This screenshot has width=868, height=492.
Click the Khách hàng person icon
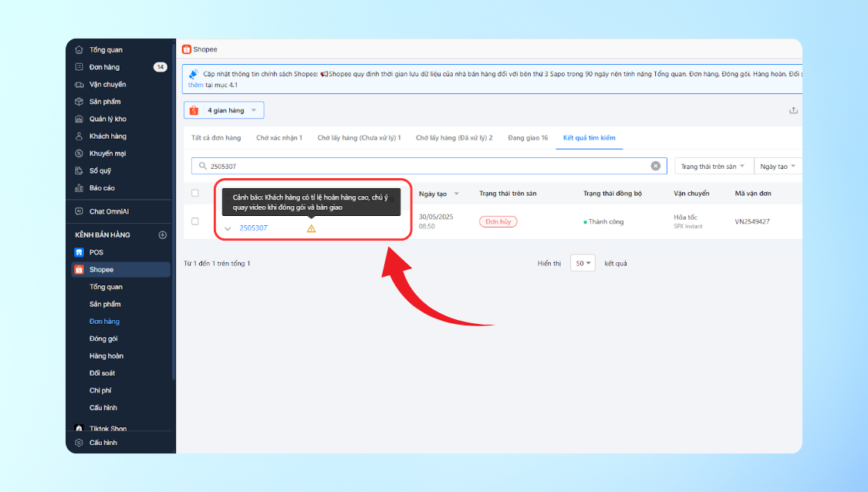point(79,136)
